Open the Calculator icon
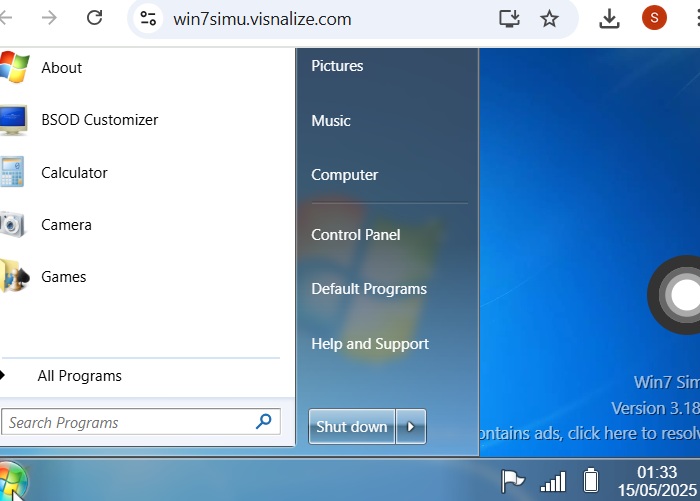 coord(12,172)
